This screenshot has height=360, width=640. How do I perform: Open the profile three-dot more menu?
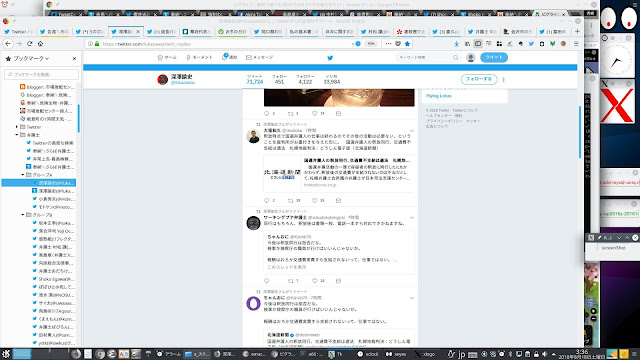504,79
